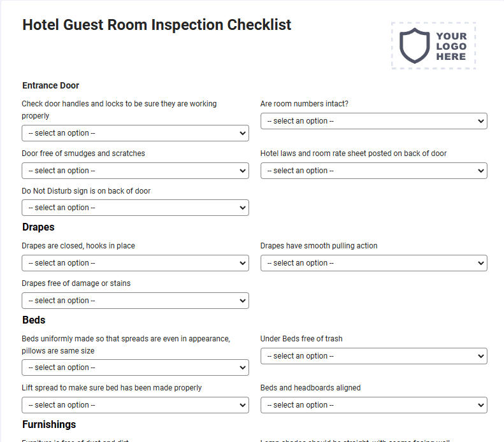The height and width of the screenshot is (442, 504).
Task: Click the Entrance Door section heading
Action: 50,85
